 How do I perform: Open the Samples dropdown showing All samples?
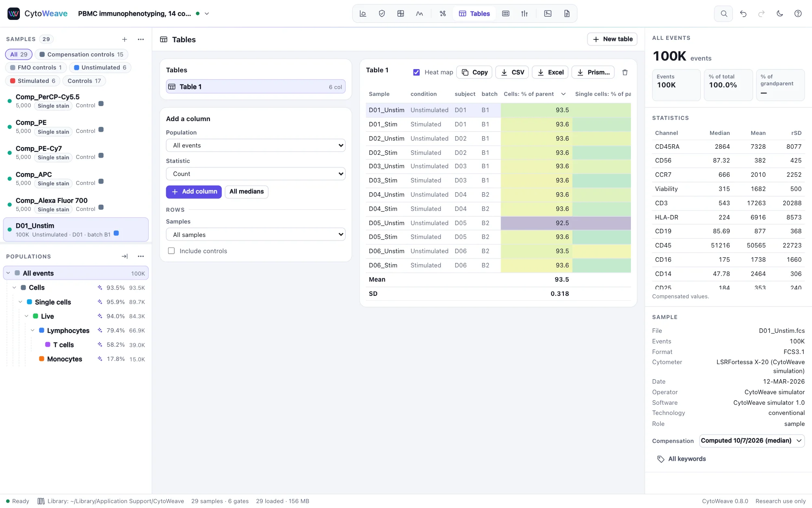tap(255, 235)
